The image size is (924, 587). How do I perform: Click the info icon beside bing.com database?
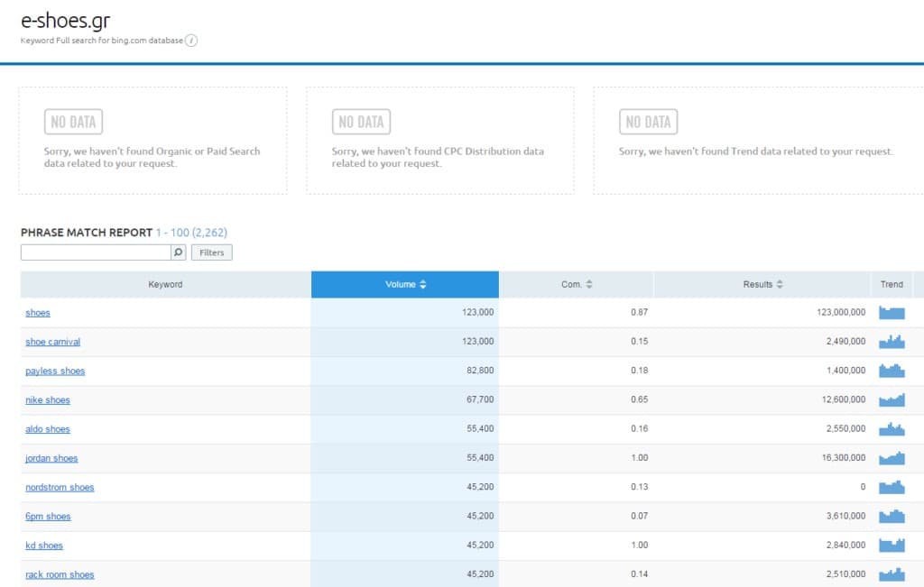click(x=191, y=41)
